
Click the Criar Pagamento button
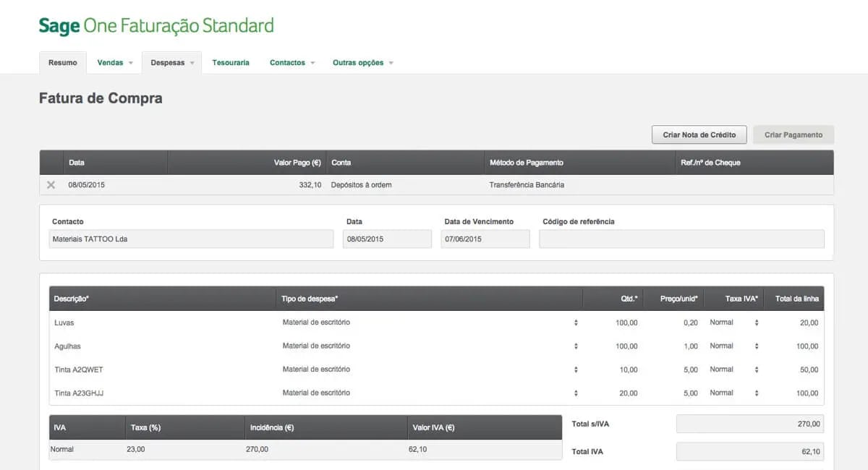tap(793, 134)
